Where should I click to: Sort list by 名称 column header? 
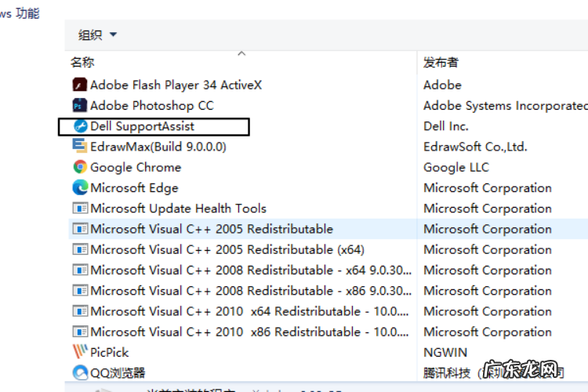82,63
